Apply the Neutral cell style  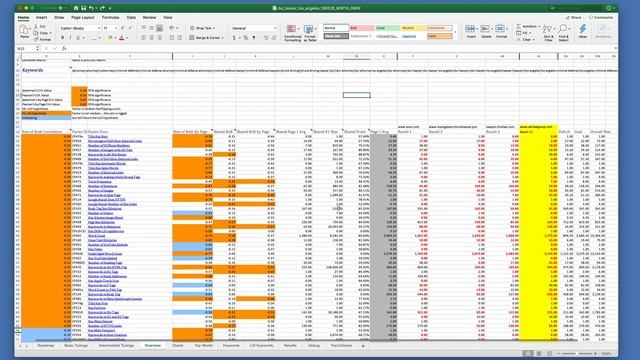[413, 28]
